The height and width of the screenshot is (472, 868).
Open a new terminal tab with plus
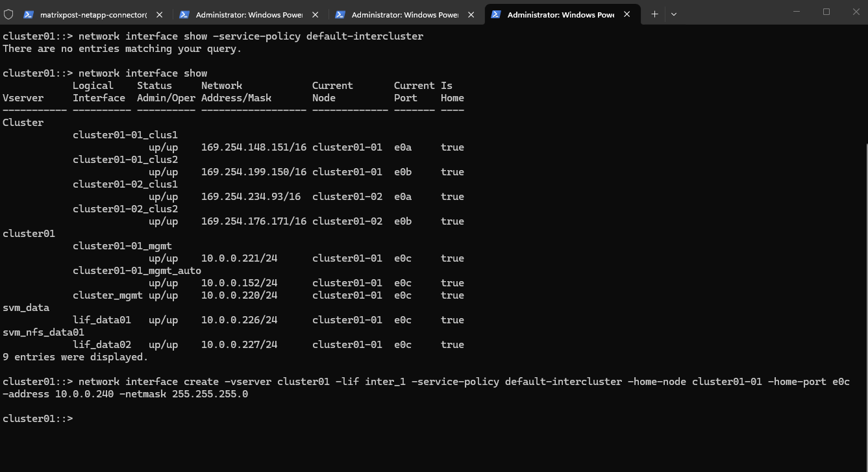coord(654,14)
